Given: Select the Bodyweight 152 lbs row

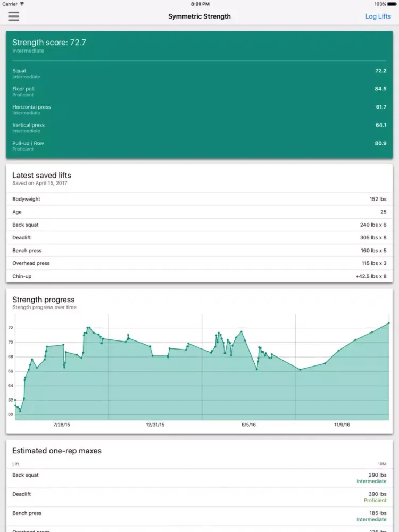Looking at the screenshot, I should click(199, 199).
